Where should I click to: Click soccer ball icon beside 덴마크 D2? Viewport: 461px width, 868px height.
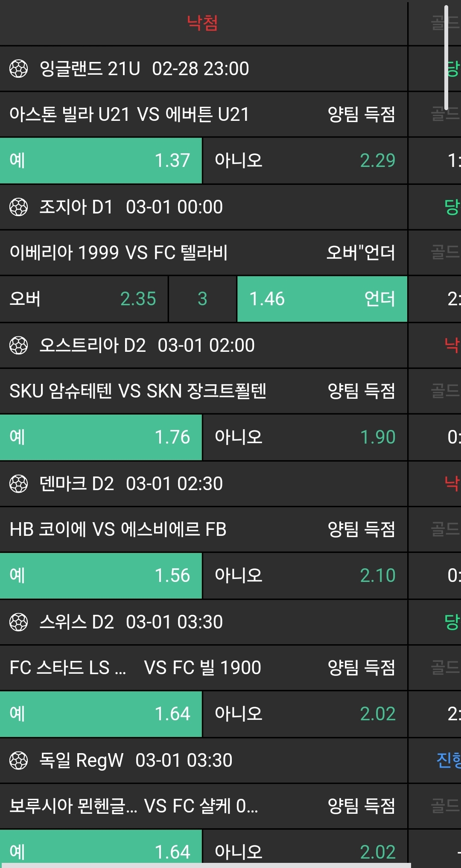pos(18,484)
